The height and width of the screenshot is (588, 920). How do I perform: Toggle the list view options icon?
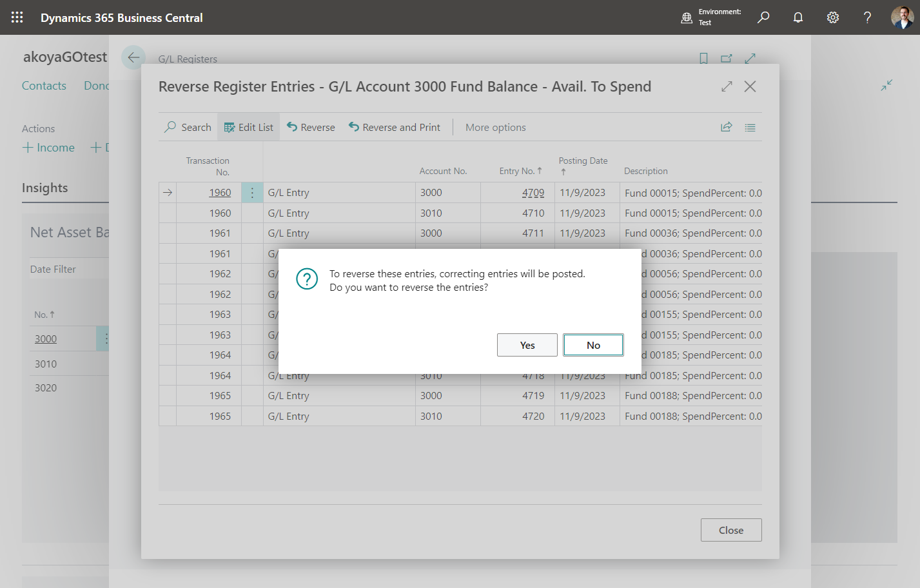click(750, 128)
